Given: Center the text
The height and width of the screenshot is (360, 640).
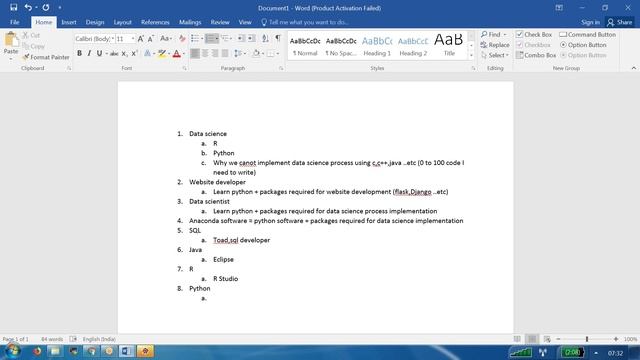Looking at the screenshot, I should (x=205, y=53).
